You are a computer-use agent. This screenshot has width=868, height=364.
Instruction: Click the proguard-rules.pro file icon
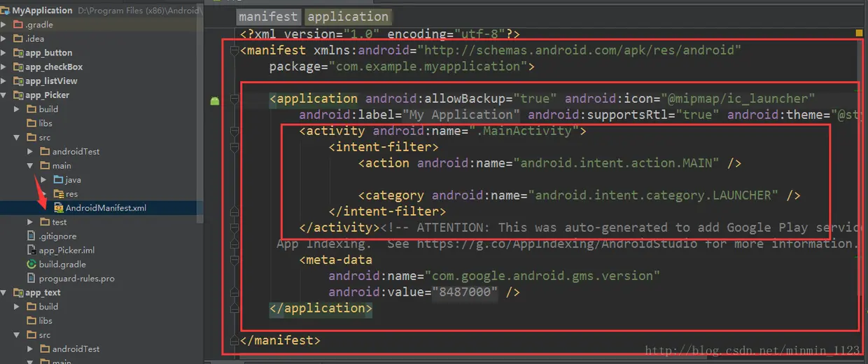[31, 278]
